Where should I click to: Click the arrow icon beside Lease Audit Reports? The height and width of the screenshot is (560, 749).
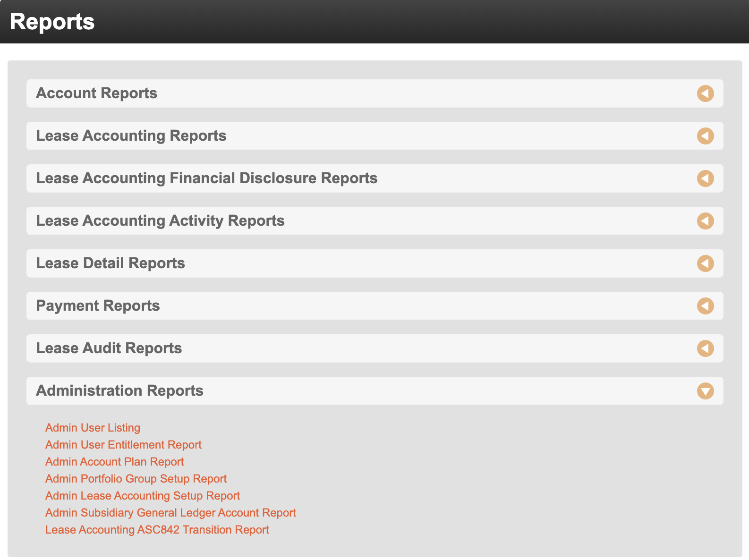pos(705,348)
